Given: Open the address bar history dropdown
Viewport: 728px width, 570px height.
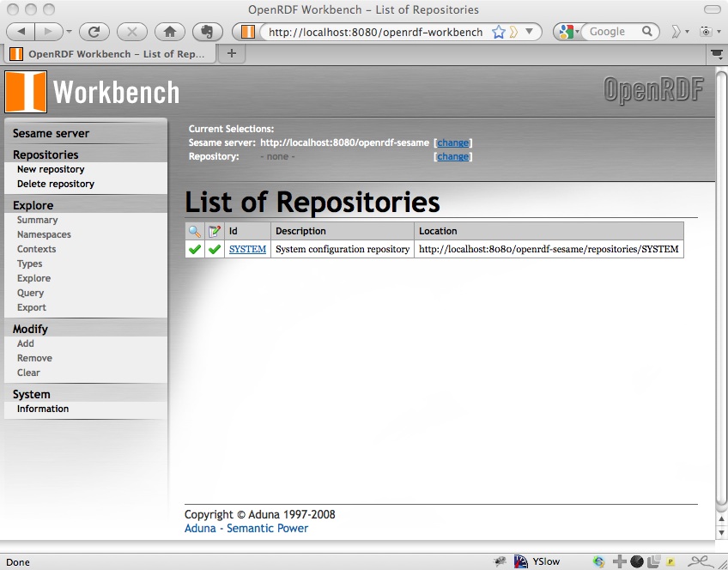Looking at the screenshot, I should coord(529,32).
